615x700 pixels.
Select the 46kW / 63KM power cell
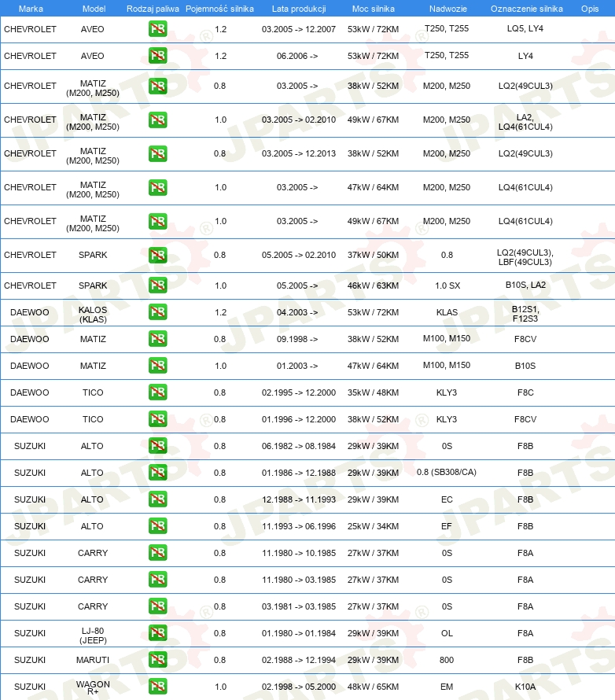tap(373, 286)
